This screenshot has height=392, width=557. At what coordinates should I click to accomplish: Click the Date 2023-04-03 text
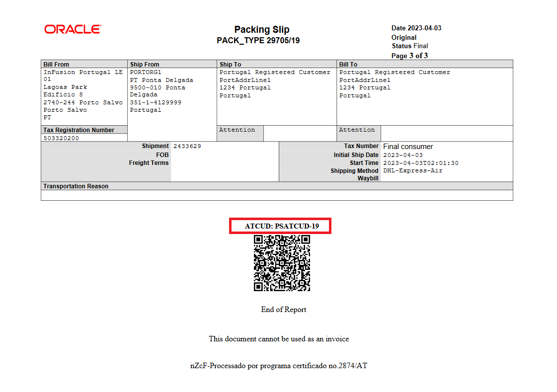click(416, 28)
